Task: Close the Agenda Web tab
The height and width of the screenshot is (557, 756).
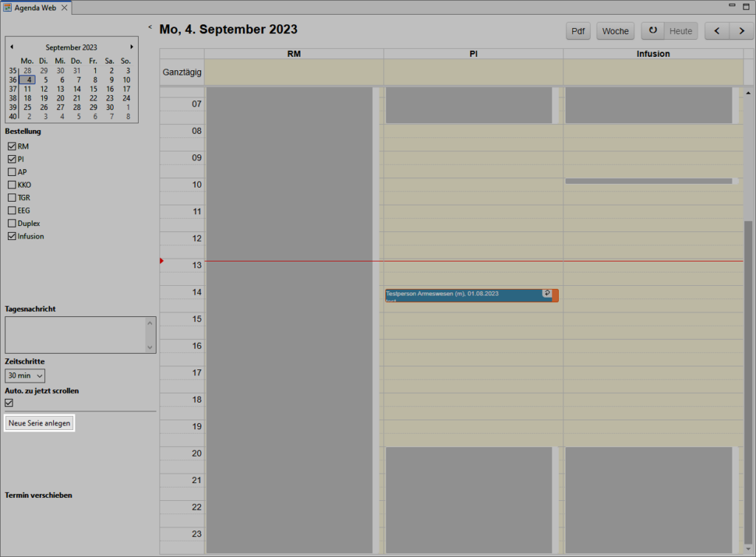Action: 64,7
